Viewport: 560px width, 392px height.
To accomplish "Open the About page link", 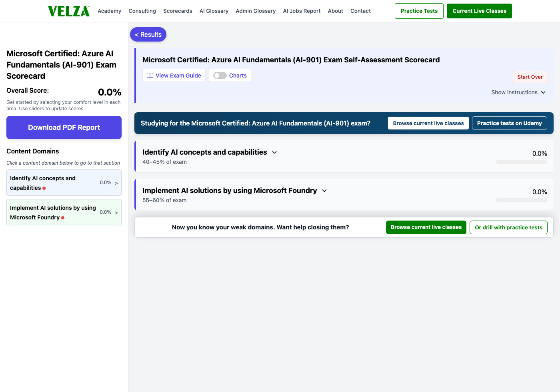I will (335, 11).
